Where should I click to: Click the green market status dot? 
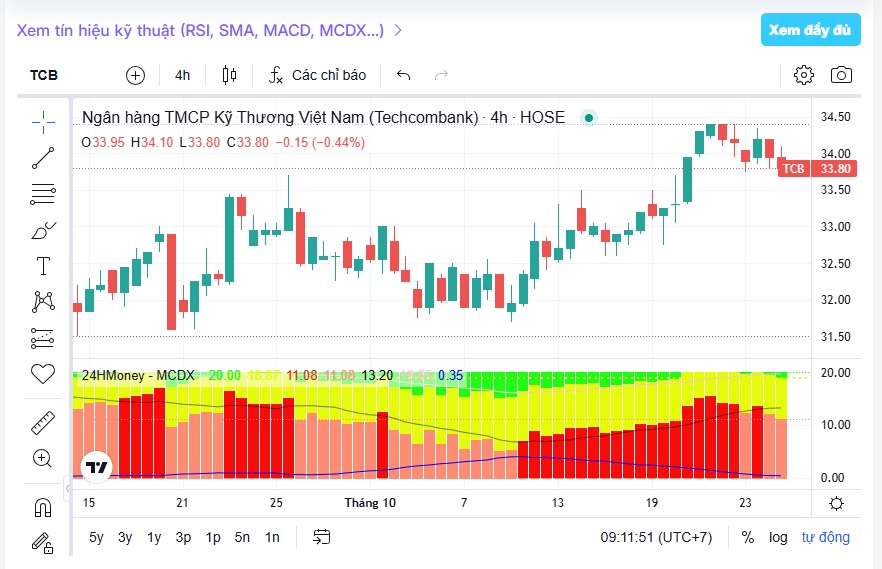click(589, 118)
